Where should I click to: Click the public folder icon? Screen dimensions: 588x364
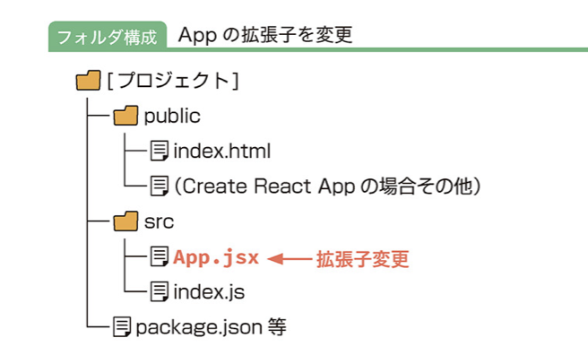click(x=125, y=116)
